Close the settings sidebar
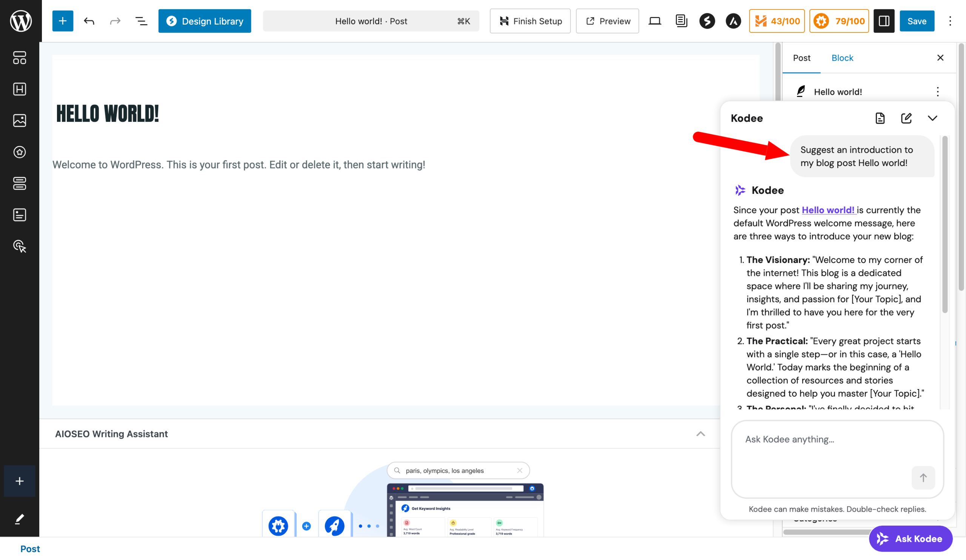Image resolution: width=966 pixels, height=560 pixels. 940,58
